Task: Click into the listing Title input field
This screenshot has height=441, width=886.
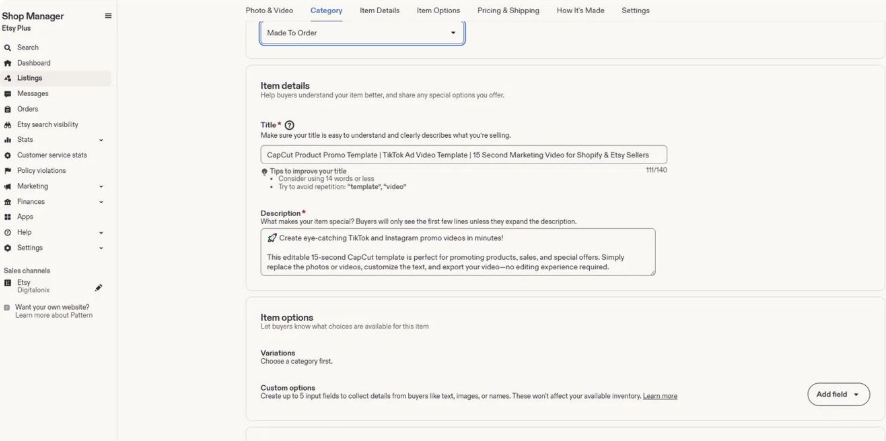Action: (x=463, y=155)
